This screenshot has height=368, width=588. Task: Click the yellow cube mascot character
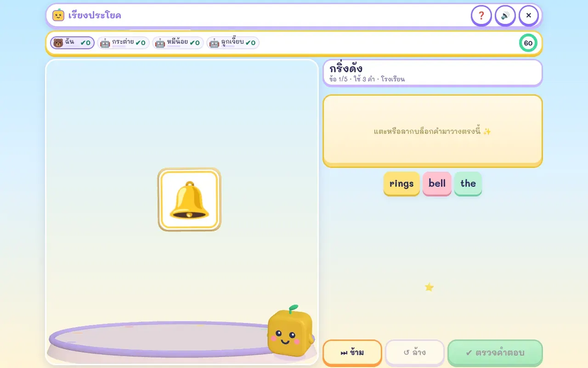pyautogui.click(x=290, y=332)
